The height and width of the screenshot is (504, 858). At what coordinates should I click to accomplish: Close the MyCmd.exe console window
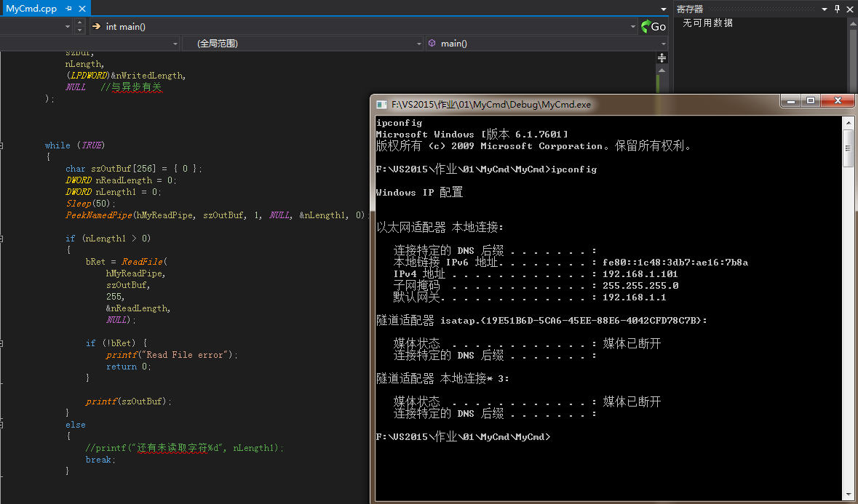[x=837, y=100]
